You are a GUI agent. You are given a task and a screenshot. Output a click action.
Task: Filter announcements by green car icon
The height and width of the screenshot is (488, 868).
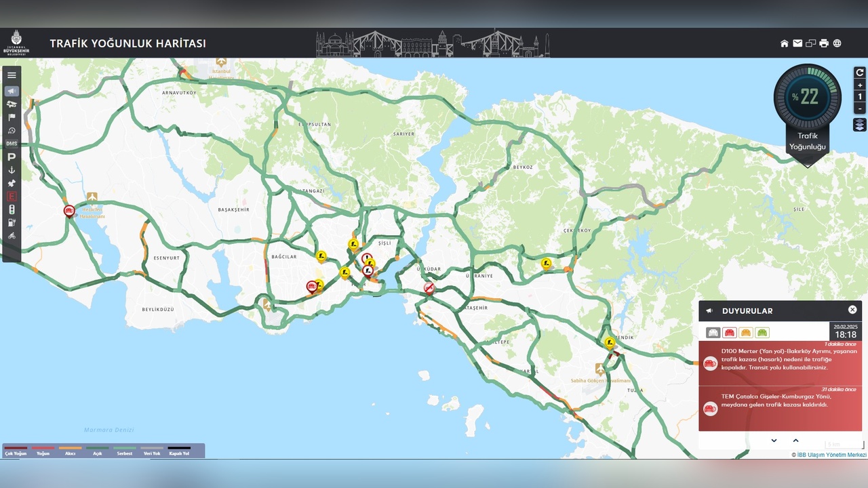point(763,333)
